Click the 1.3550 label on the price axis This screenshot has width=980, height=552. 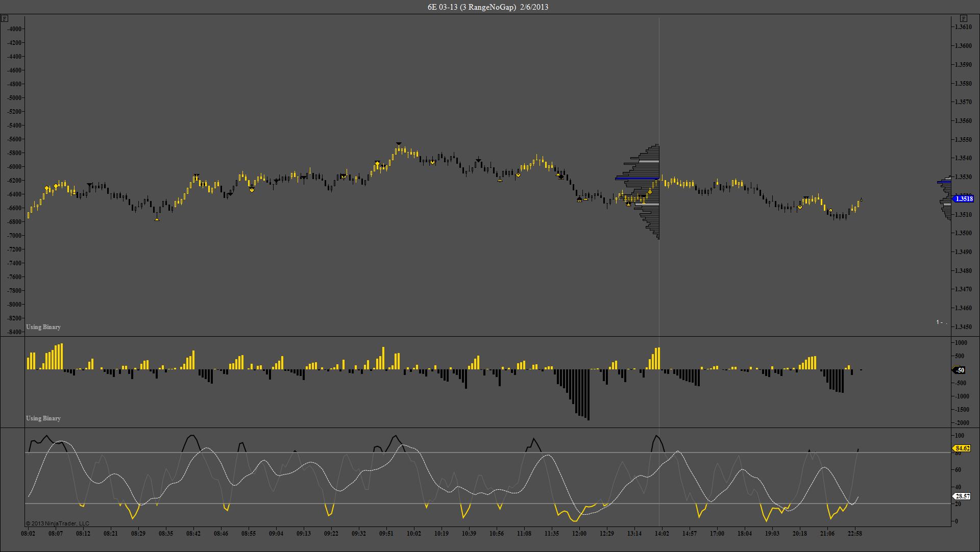963,139
